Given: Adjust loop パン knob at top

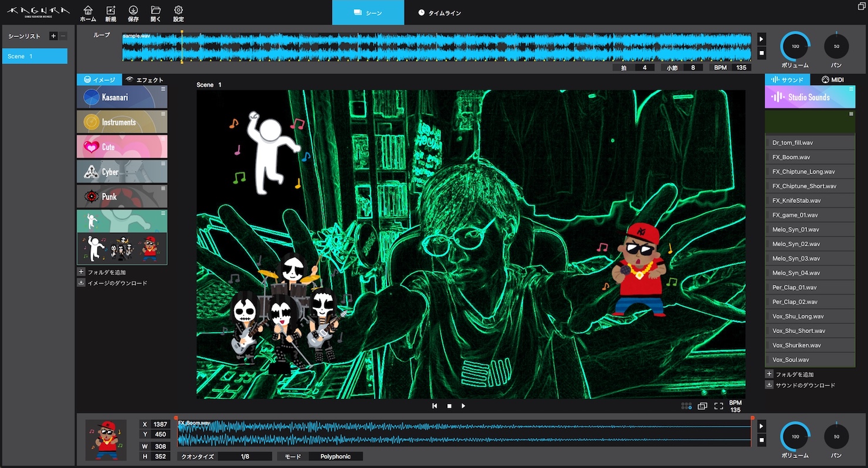Looking at the screenshot, I should pyautogui.click(x=836, y=46).
